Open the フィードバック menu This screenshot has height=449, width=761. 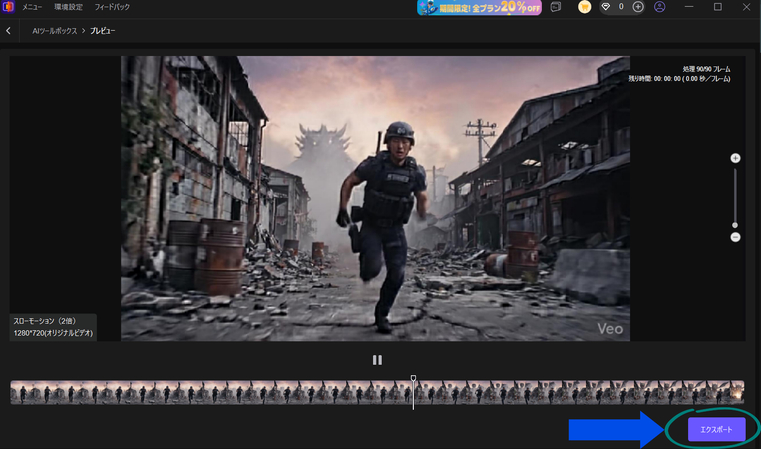[112, 7]
